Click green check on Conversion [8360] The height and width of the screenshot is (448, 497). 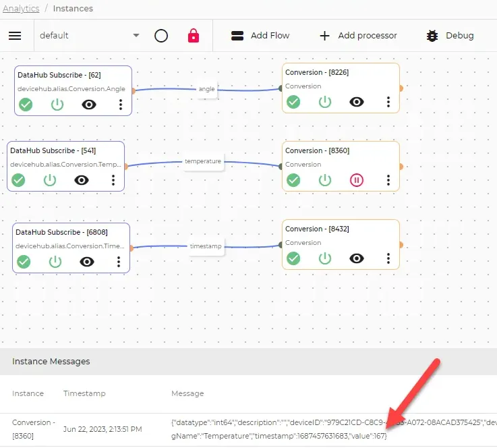pos(293,180)
